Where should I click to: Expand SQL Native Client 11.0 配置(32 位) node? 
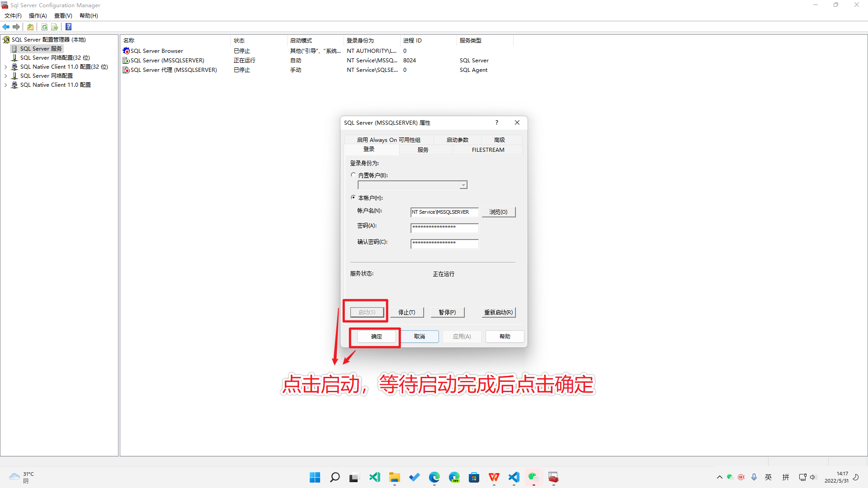[x=5, y=67]
